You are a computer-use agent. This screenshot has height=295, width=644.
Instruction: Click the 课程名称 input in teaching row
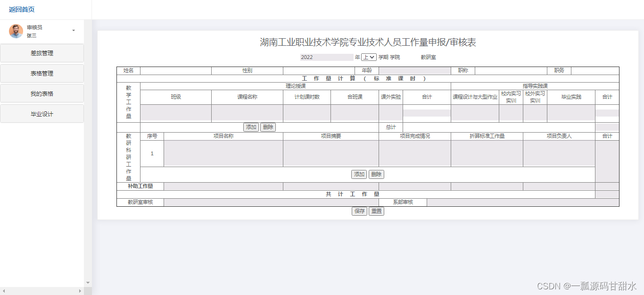coord(247,113)
